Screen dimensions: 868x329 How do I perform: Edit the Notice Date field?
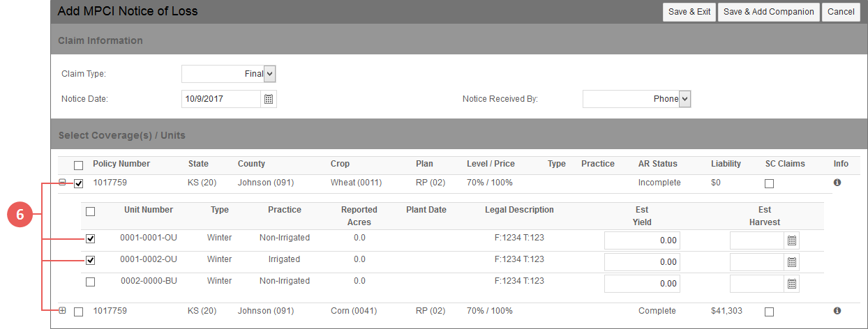(221, 99)
